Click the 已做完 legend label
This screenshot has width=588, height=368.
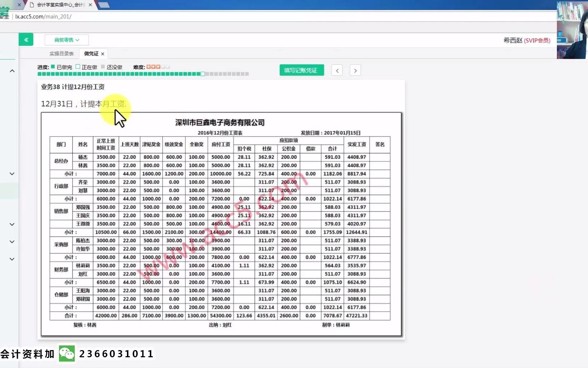64,67
